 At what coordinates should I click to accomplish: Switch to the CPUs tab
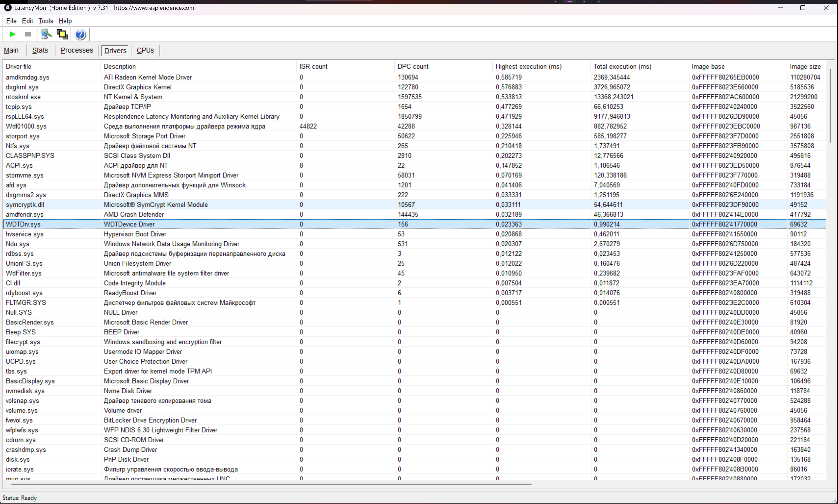point(145,50)
